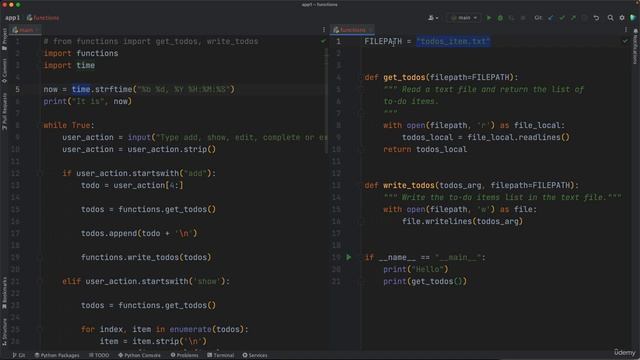Click the write_todos function name definition
Viewport: 640px width, 360px height.
[409, 185]
